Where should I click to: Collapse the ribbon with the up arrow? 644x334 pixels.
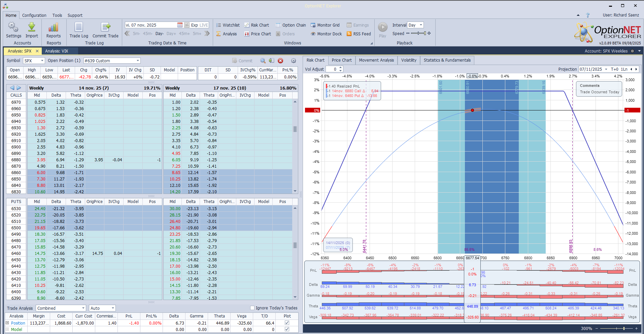[578, 15]
